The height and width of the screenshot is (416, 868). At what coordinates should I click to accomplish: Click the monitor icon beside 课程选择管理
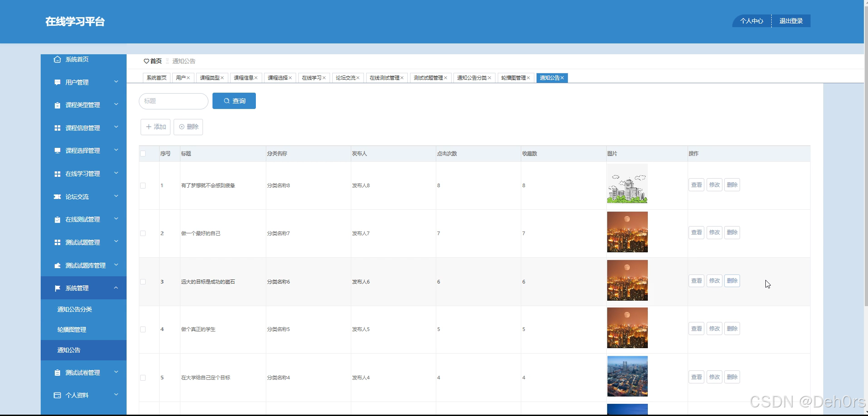(57, 151)
